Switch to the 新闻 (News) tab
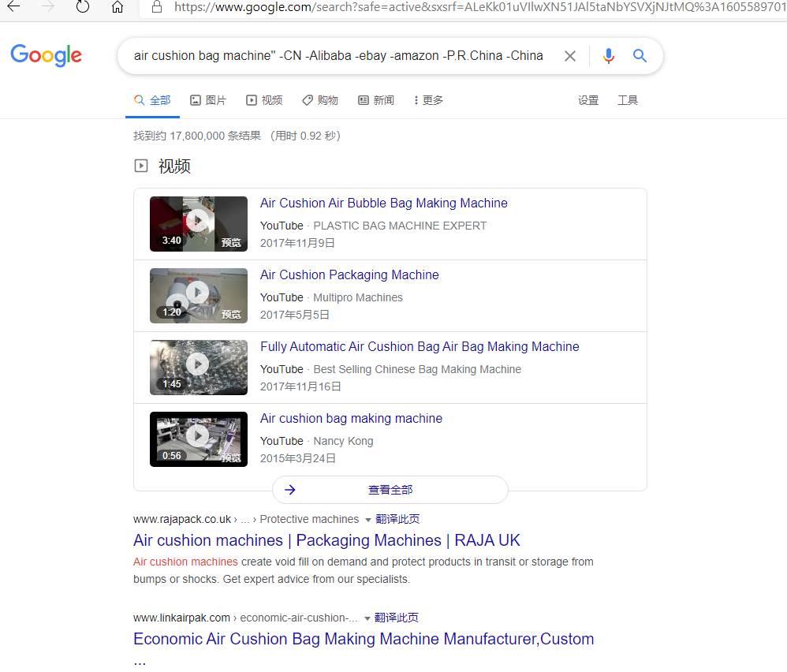Viewport: 787px width, 672px height. pos(376,100)
